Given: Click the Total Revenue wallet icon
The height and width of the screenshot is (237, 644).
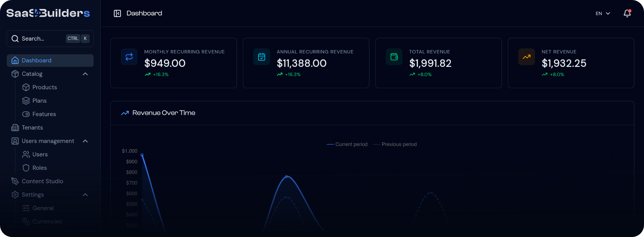Looking at the screenshot, I should (x=394, y=57).
